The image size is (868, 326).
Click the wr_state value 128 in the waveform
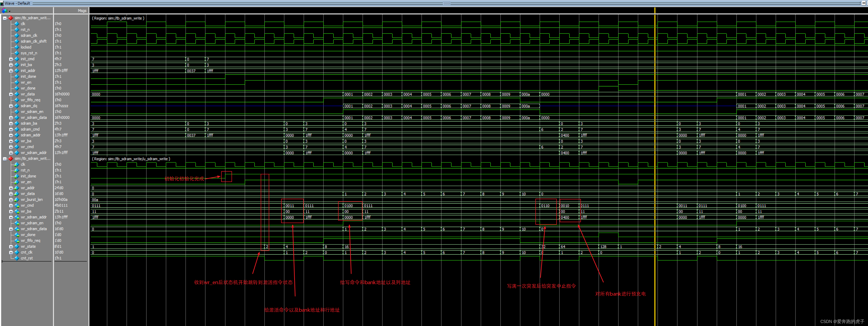tap(603, 247)
